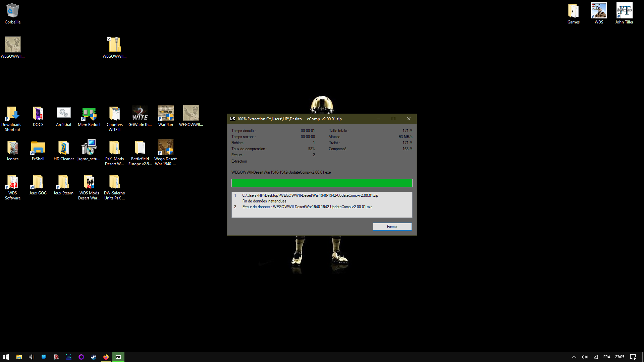Select the HD Cleaner shortcut icon
This screenshot has height=362, width=644.
[x=64, y=150]
